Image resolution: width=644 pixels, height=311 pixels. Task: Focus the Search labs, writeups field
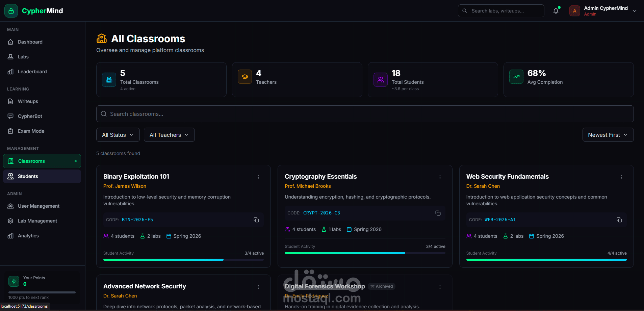point(501,11)
